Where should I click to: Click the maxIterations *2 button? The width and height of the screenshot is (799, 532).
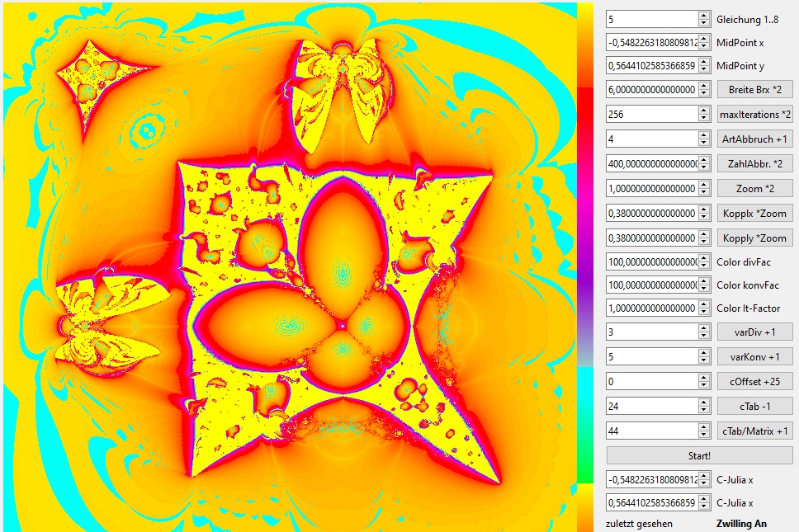pyautogui.click(x=754, y=115)
